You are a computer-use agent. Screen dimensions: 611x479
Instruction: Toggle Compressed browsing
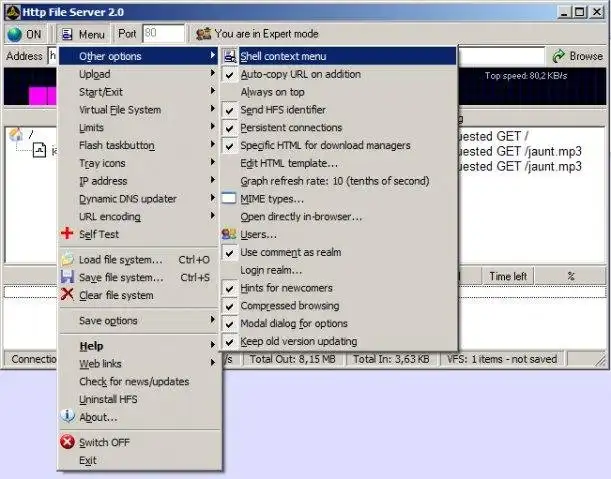pyautogui.click(x=338, y=306)
